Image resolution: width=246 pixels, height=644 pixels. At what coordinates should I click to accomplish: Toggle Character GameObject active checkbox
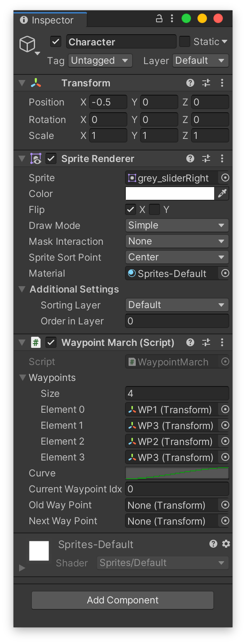pos(56,41)
